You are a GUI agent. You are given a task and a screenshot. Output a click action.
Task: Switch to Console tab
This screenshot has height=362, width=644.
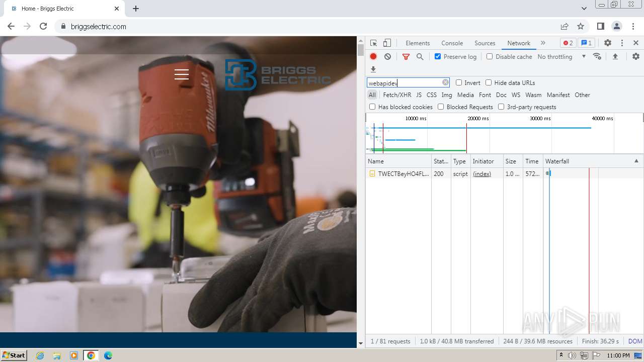[x=452, y=43]
